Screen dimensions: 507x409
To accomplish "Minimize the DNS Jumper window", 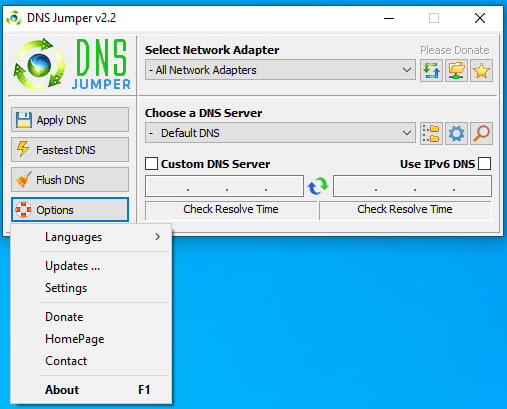I will click(389, 18).
